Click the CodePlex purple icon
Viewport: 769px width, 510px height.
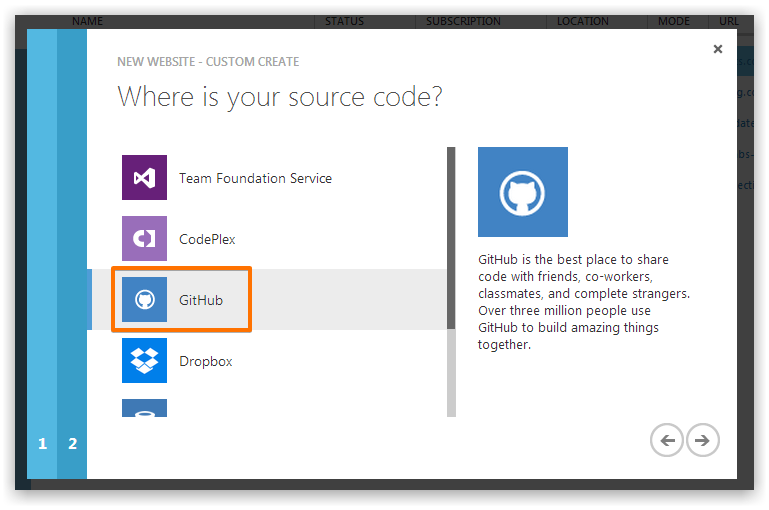click(x=144, y=238)
